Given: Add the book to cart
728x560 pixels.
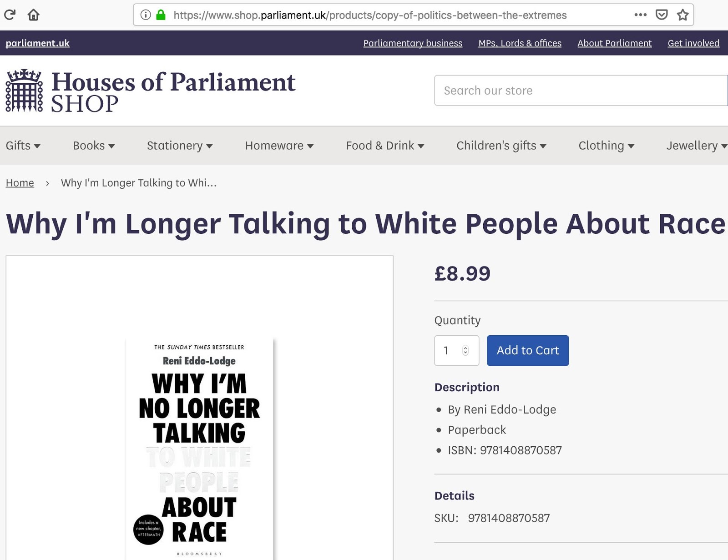Looking at the screenshot, I should (x=528, y=350).
